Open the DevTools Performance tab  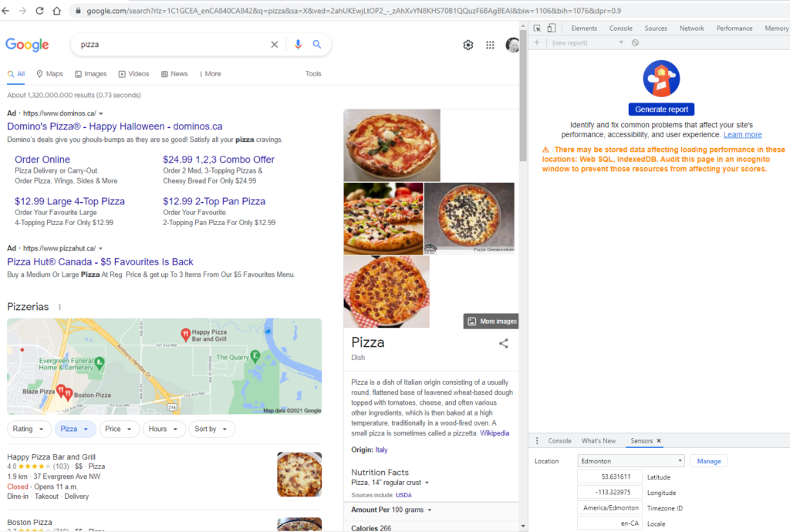click(x=734, y=29)
